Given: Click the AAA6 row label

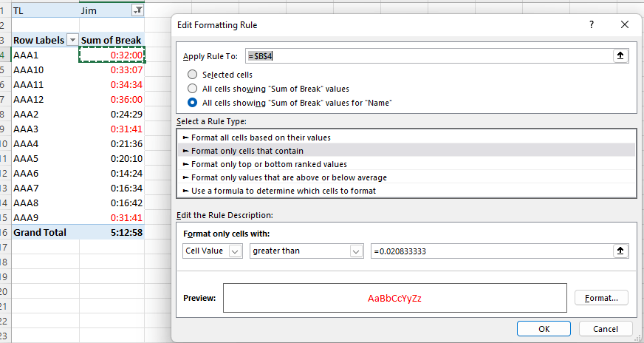Looking at the screenshot, I should pos(46,174).
